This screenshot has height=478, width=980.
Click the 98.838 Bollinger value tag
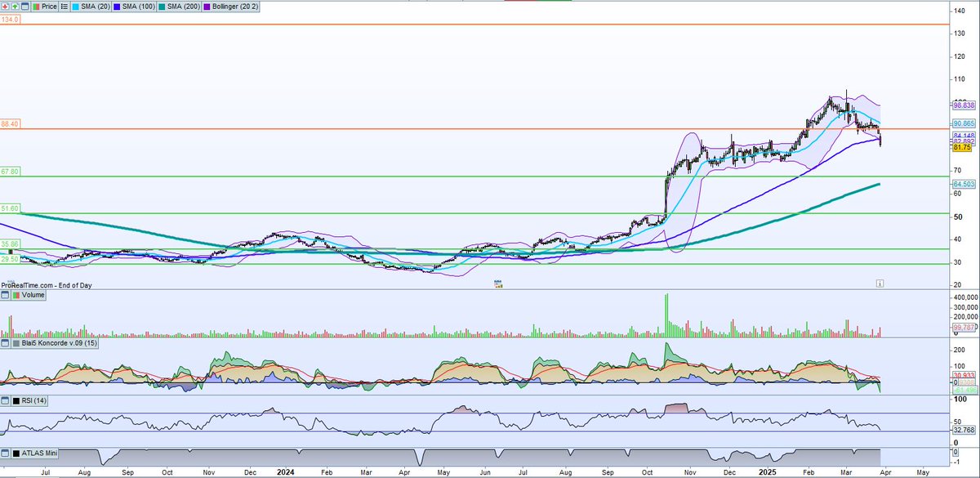(963, 105)
